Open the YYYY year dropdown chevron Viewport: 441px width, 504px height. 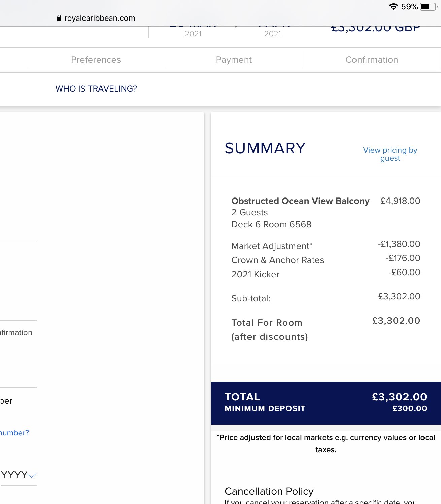point(32,475)
